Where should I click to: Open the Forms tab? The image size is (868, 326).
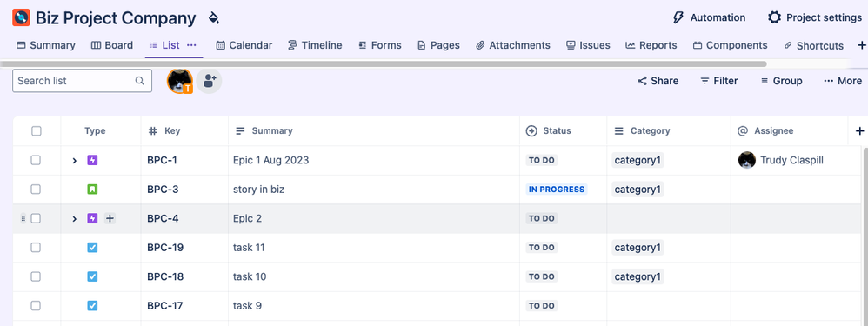[380, 45]
